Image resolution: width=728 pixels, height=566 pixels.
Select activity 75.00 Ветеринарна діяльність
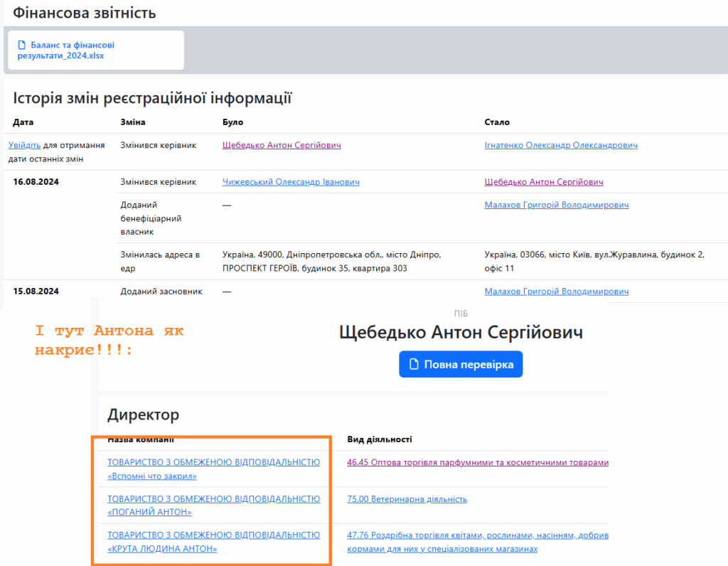(407, 499)
